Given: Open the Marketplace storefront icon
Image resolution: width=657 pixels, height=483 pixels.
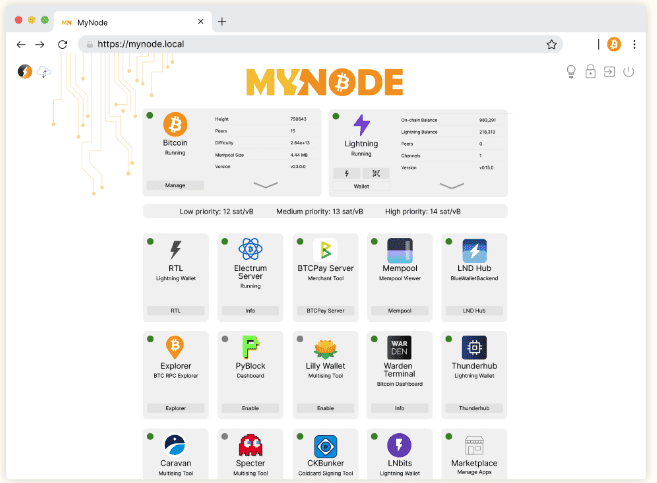Looking at the screenshot, I should point(474,446).
